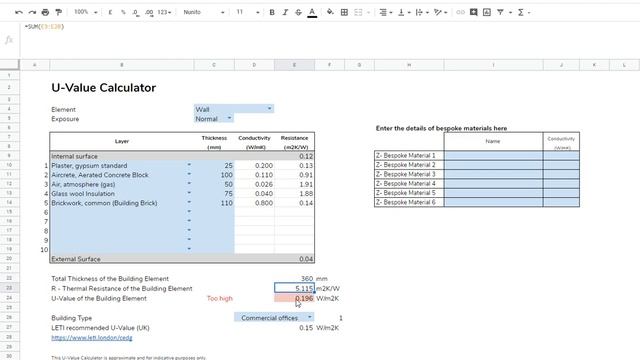Screen dimensions: 640x360
Task: Toggle italic formatting
Action: click(x=285, y=12)
